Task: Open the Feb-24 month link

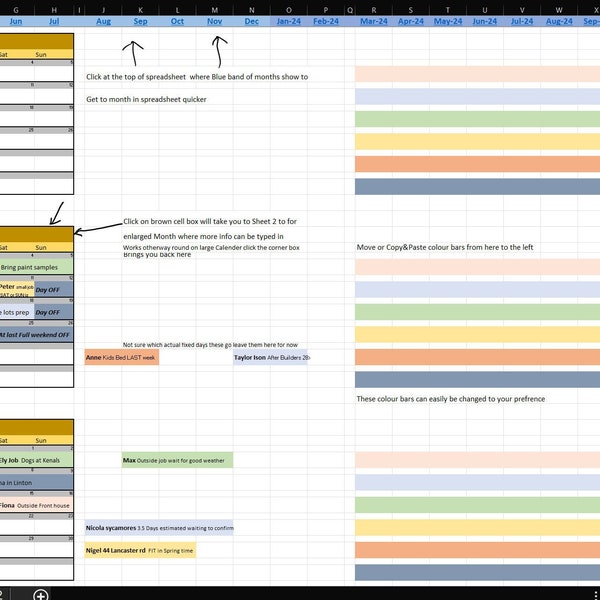Action: pyautogui.click(x=326, y=21)
